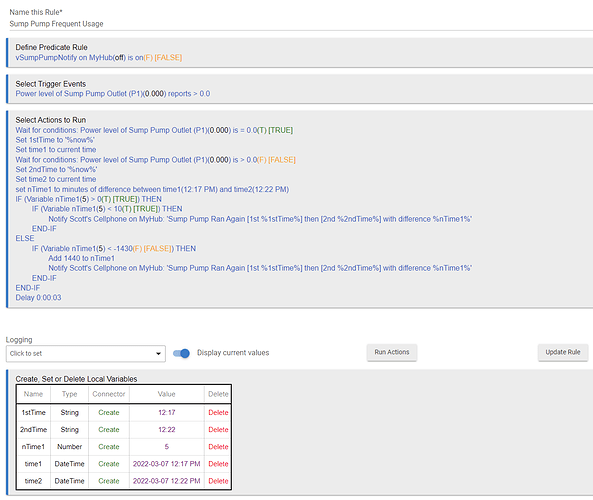Click the 'Add 1440 to nTime1' action
Screen dimensions: 593x500
click(x=81, y=258)
